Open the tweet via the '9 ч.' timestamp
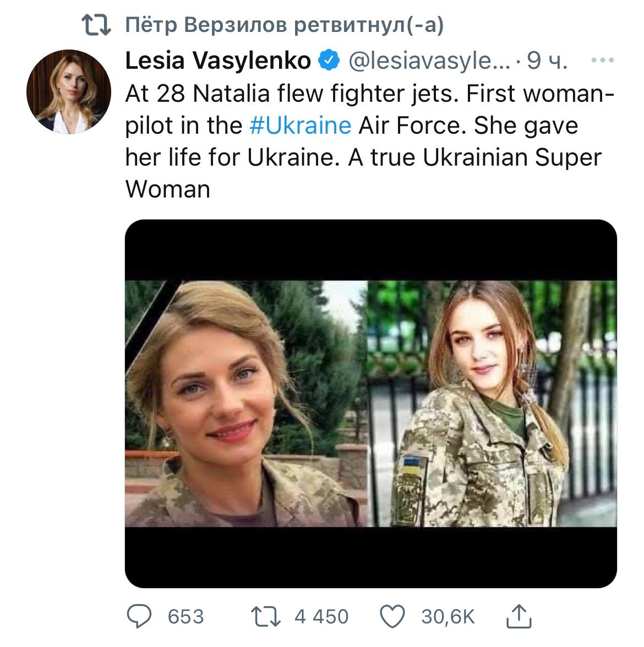Screen dimensions: 644x647 coord(547,61)
